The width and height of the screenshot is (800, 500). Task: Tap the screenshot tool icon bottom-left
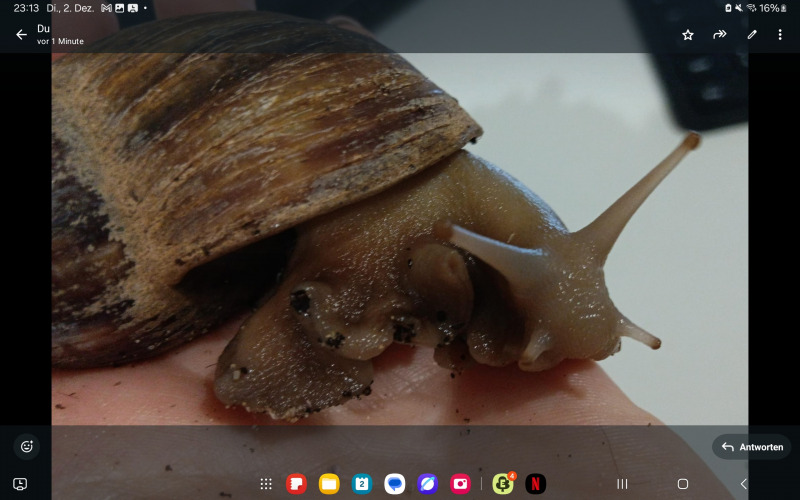20,484
